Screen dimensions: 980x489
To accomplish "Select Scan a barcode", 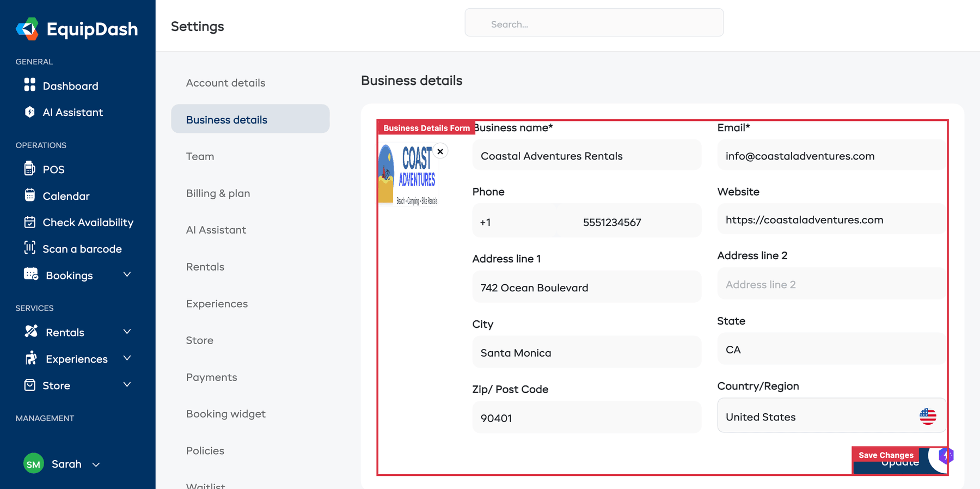I will 72,249.
